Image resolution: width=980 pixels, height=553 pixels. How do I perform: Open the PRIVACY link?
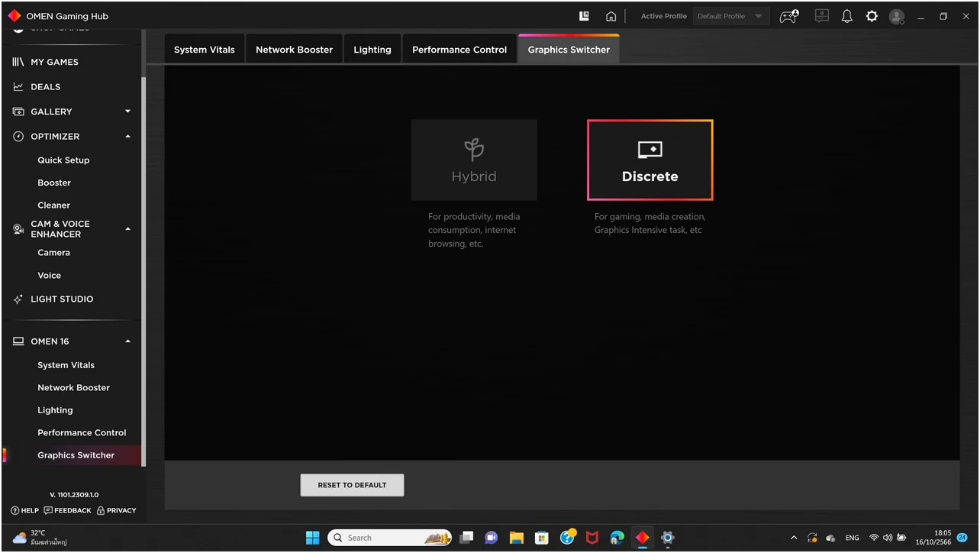(x=117, y=510)
